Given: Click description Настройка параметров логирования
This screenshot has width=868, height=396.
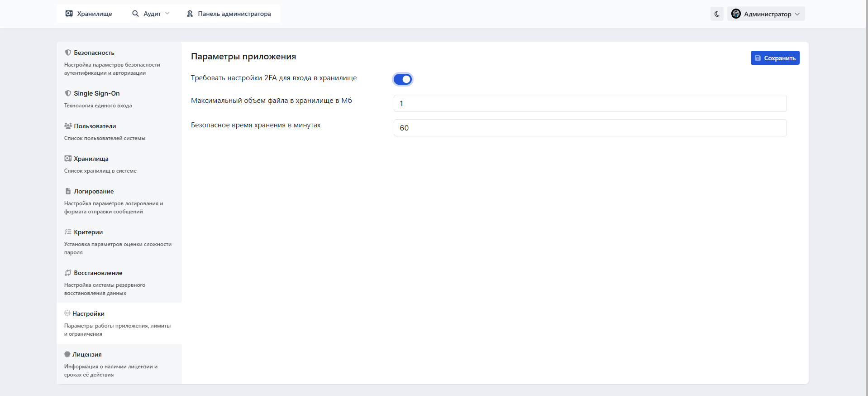Looking at the screenshot, I should click(x=114, y=208).
